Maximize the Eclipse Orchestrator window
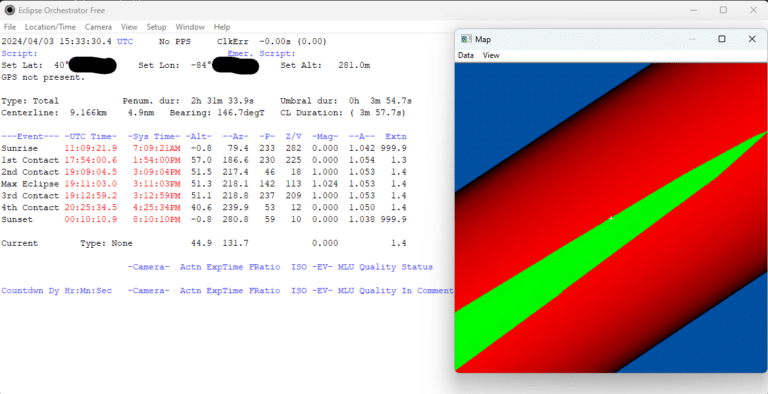 [x=723, y=10]
